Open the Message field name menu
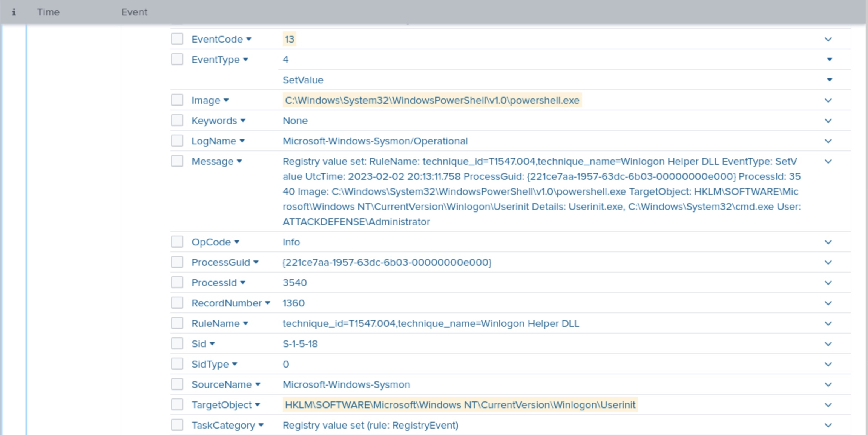The width and height of the screenshot is (868, 435). (x=217, y=161)
